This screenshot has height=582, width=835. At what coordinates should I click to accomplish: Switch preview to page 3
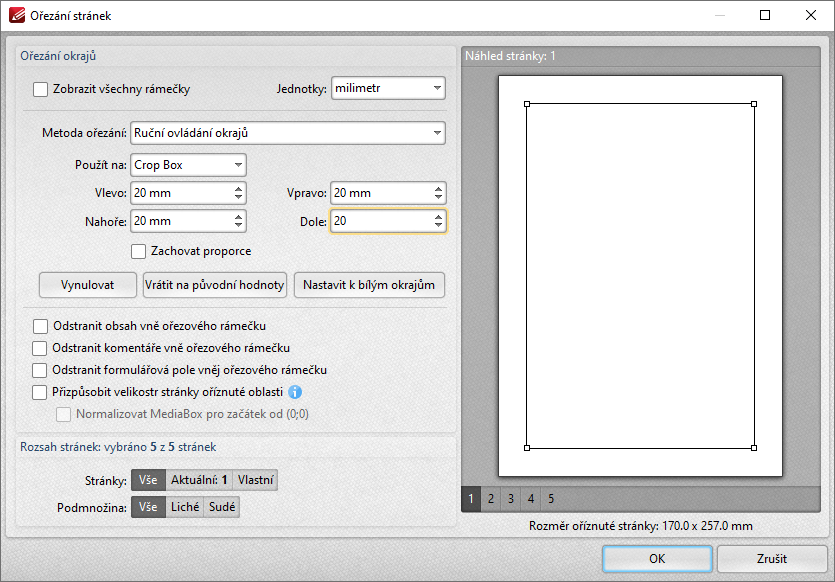511,499
